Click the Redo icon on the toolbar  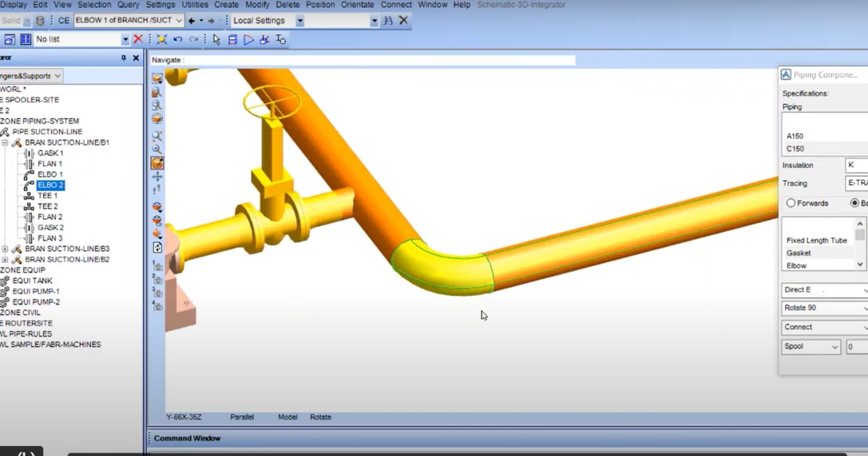[193, 38]
